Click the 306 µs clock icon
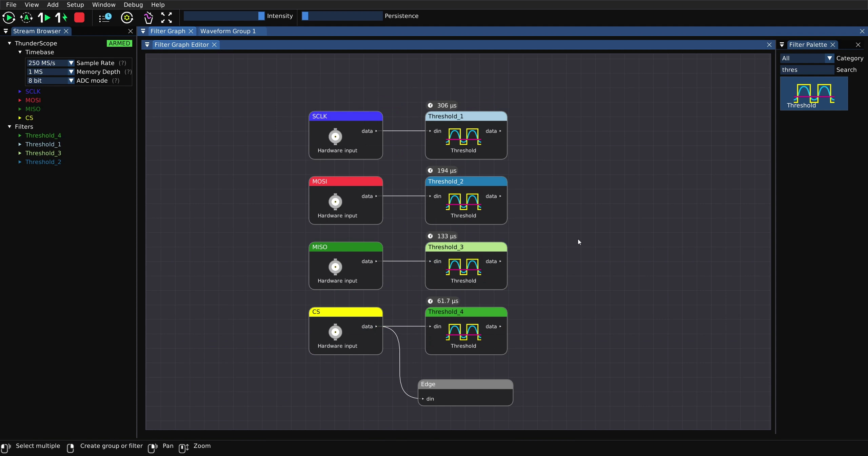The image size is (868, 456). point(430,105)
